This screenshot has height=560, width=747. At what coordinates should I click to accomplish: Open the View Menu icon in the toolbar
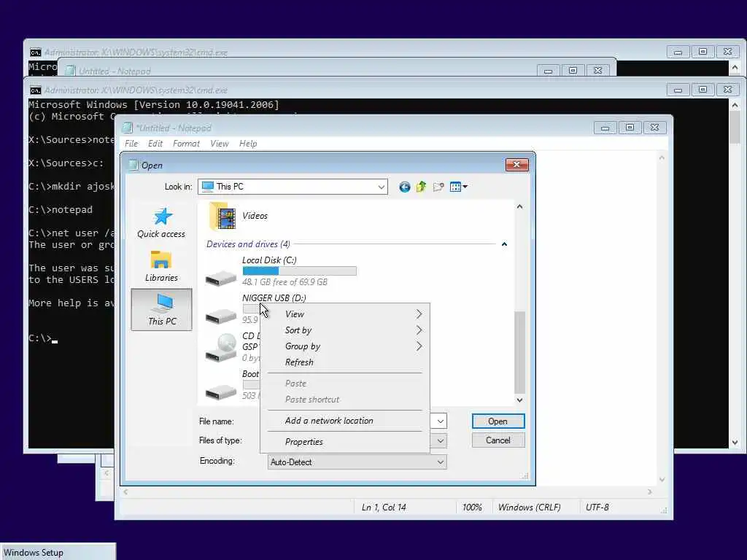(x=458, y=187)
